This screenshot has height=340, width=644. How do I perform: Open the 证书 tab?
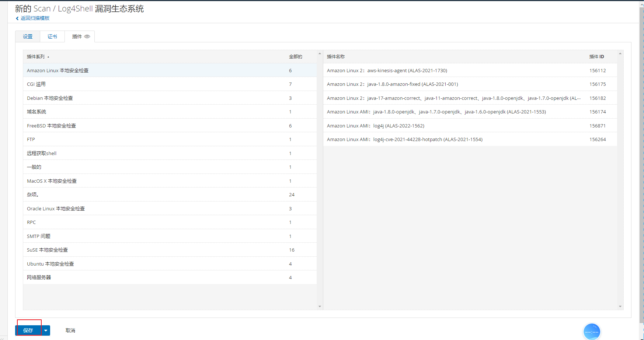[52, 36]
